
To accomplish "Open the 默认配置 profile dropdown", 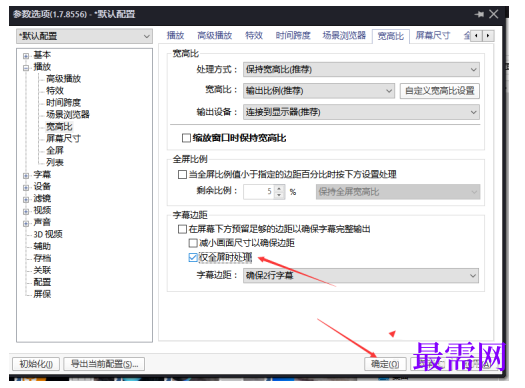I will coord(84,36).
